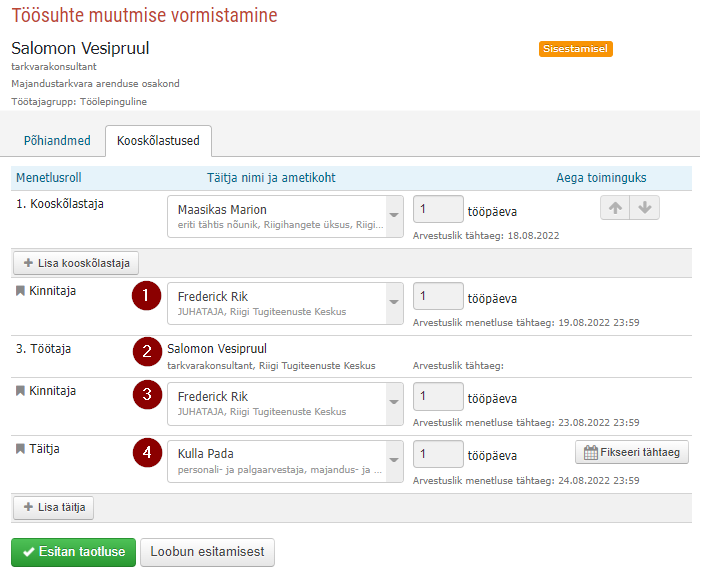Select the Kooskõlastused tab

(158, 141)
